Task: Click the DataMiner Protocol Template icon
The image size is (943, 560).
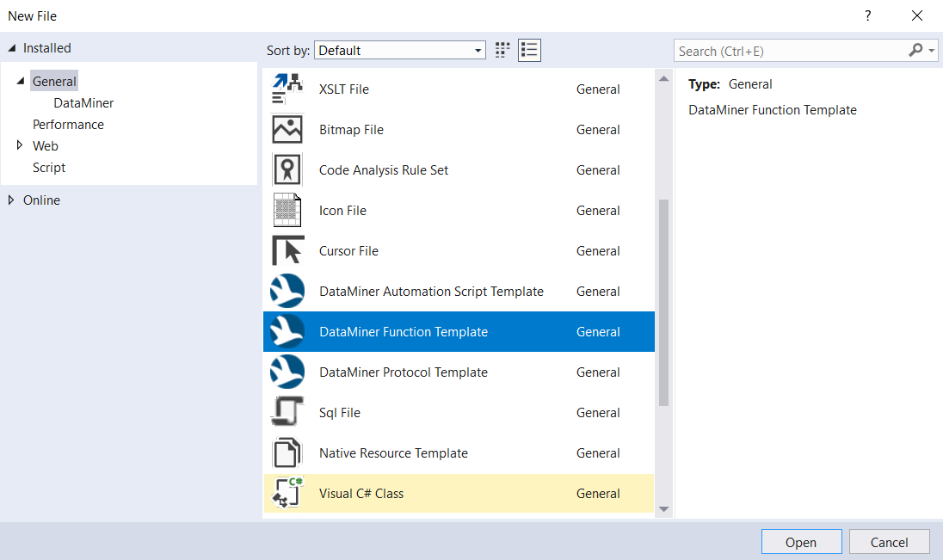Action: [x=287, y=372]
